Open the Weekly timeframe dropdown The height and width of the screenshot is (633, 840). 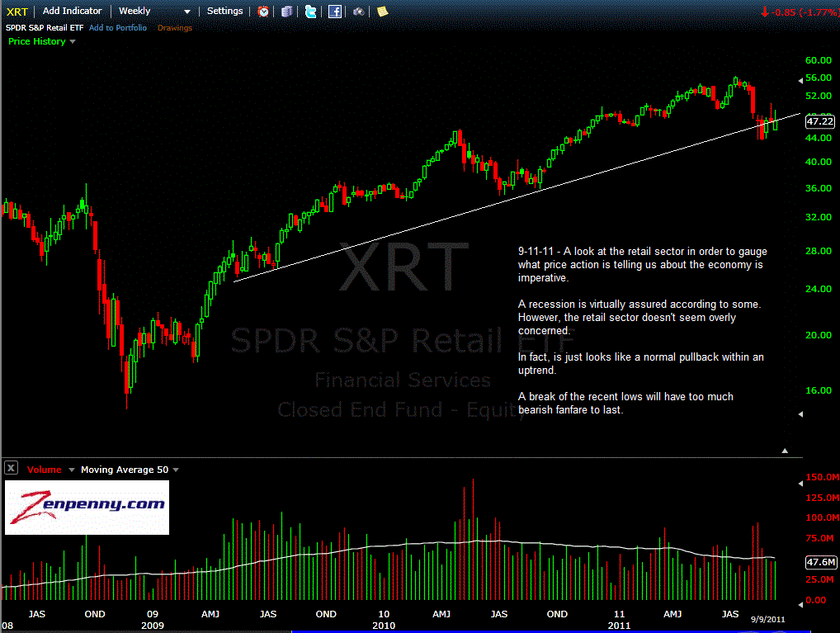pos(154,12)
